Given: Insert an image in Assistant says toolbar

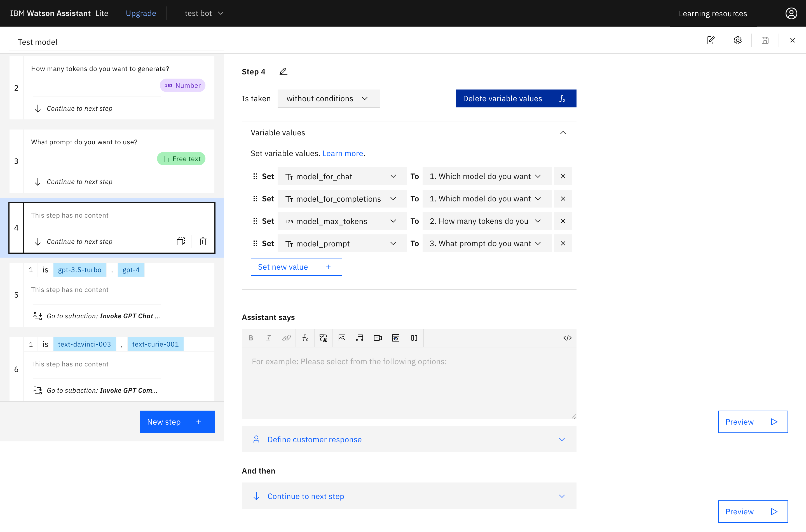Looking at the screenshot, I should pyautogui.click(x=342, y=338).
